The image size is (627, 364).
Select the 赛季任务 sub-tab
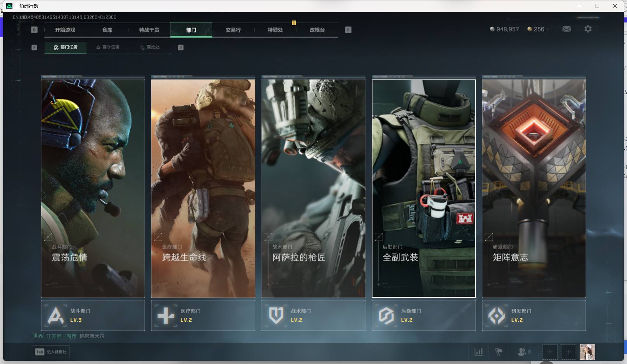(108, 47)
